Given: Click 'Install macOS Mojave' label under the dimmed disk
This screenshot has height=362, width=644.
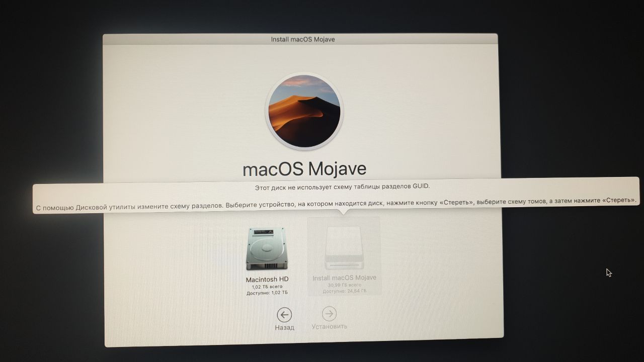Looking at the screenshot, I should click(344, 278).
